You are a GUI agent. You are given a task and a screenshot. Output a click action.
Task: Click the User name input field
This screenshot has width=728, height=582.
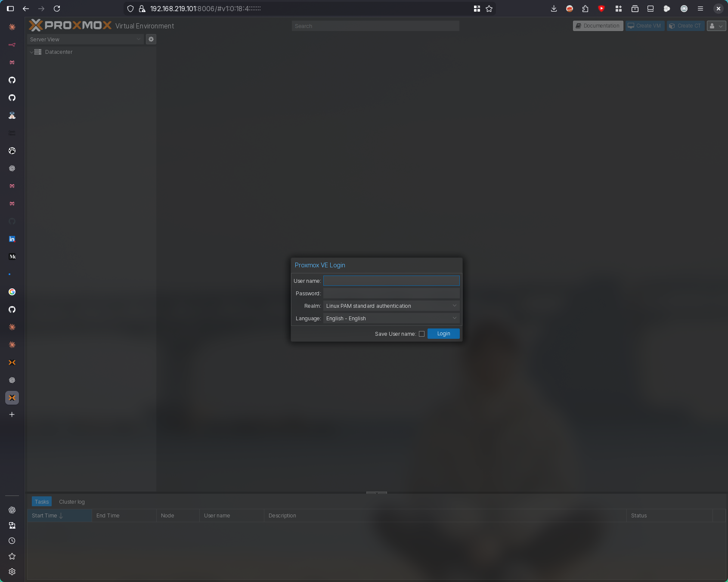391,281
